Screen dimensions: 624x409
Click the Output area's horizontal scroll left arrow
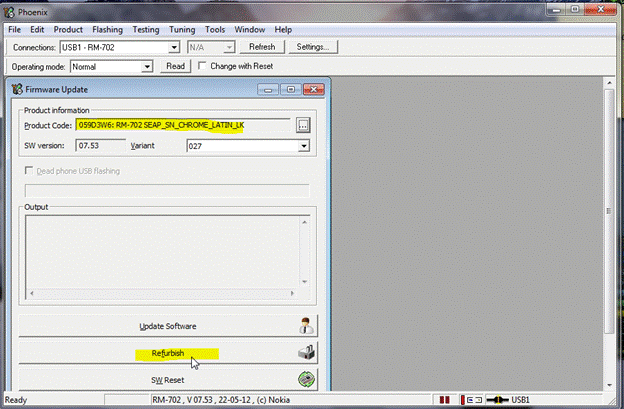[x=32, y=293]
